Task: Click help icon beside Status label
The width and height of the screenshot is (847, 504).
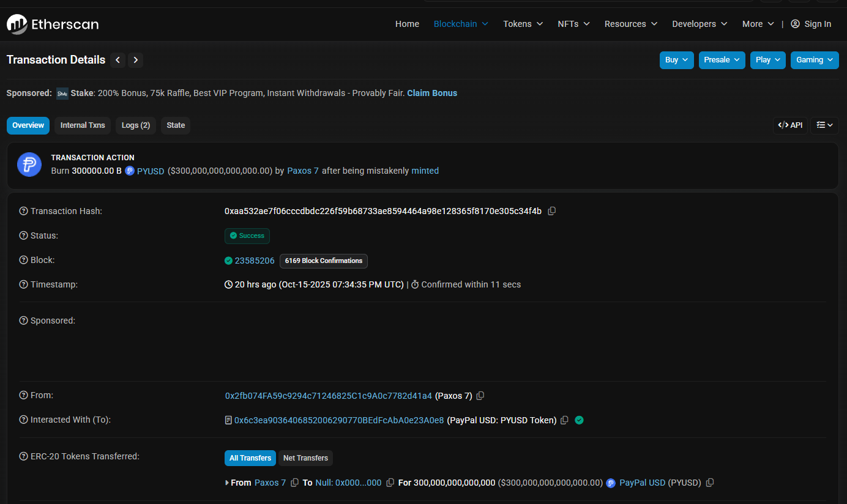Action: [24, 235]
